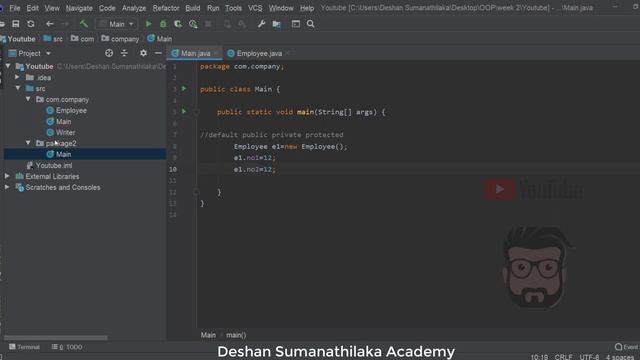Expand External Libraries
Image resolution: width=640 pixels, height=360 pixels.
[x=7, y=176]
